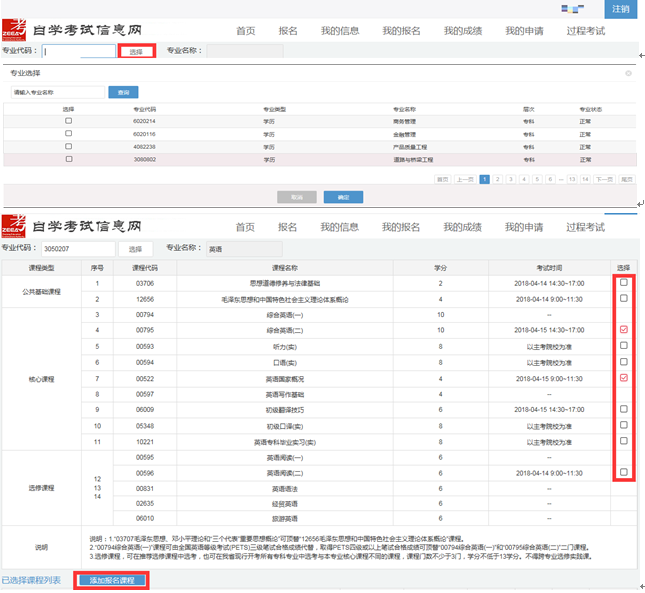Click exam time 2018-04-14 14:30~17:00
Screen dimensions: 645x593
click(549, 283)
